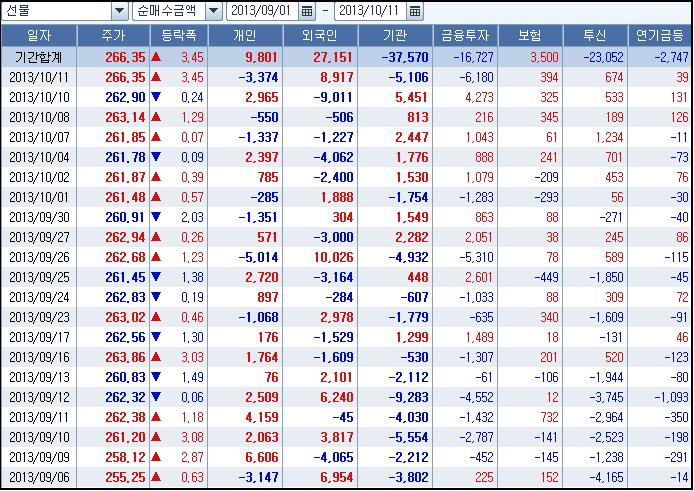The height and width of the screenshot is (491, 694).
Task: Click the total institution value -37,570
Action: (405, 58)
